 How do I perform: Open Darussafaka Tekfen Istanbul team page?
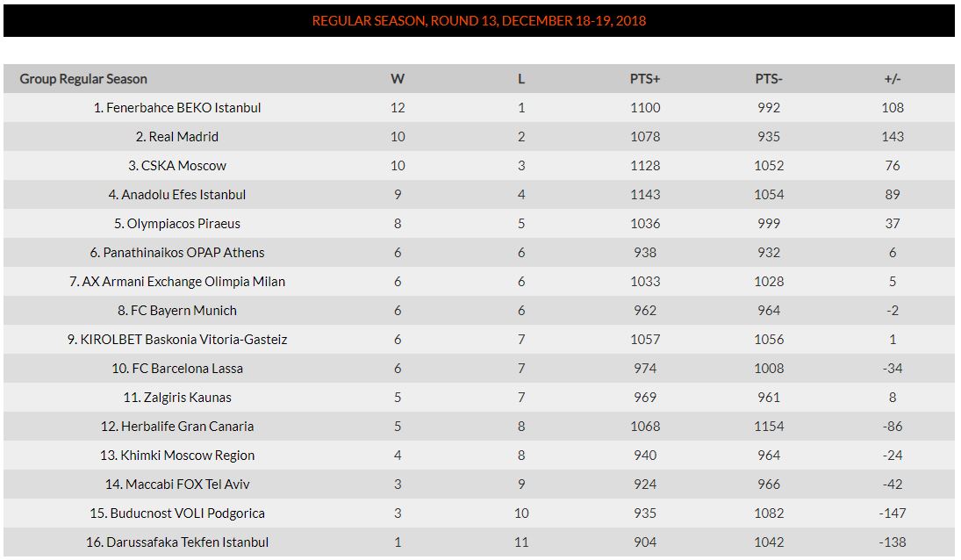coord(177,542)
